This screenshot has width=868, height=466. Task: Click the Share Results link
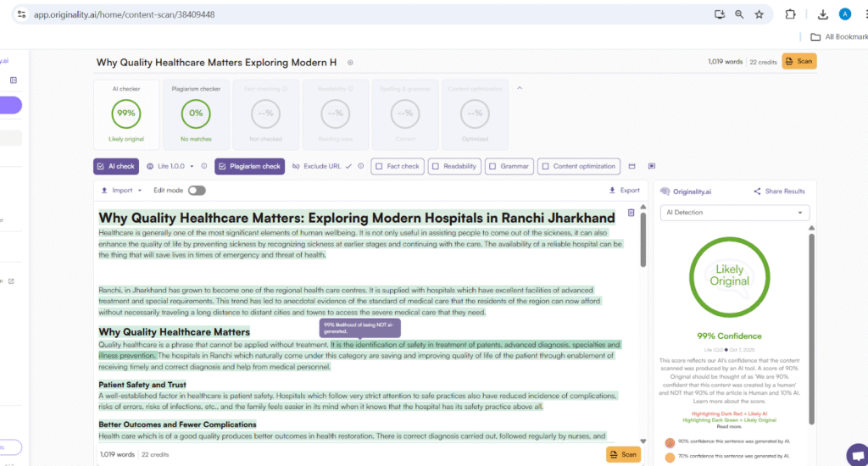[x=779, y=191]
